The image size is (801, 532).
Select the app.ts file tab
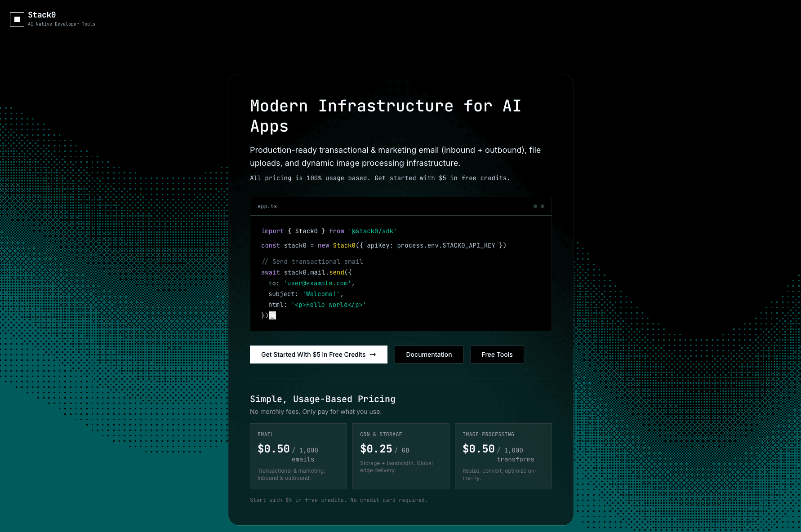(x=267, y=206)
